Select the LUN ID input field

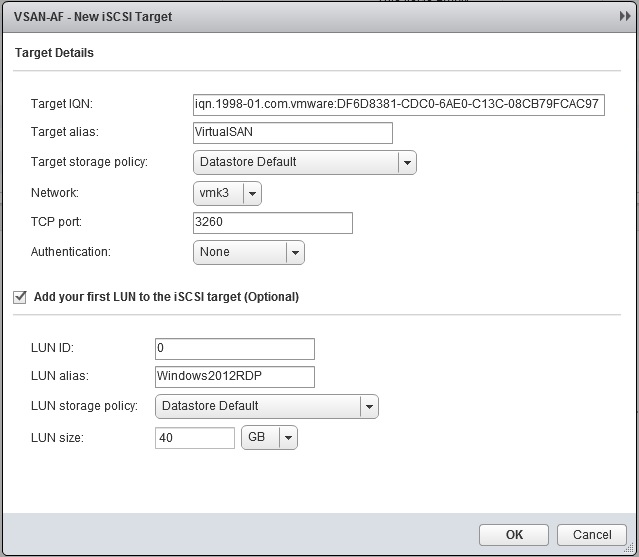pyautogui.click(x=235, y=348)
